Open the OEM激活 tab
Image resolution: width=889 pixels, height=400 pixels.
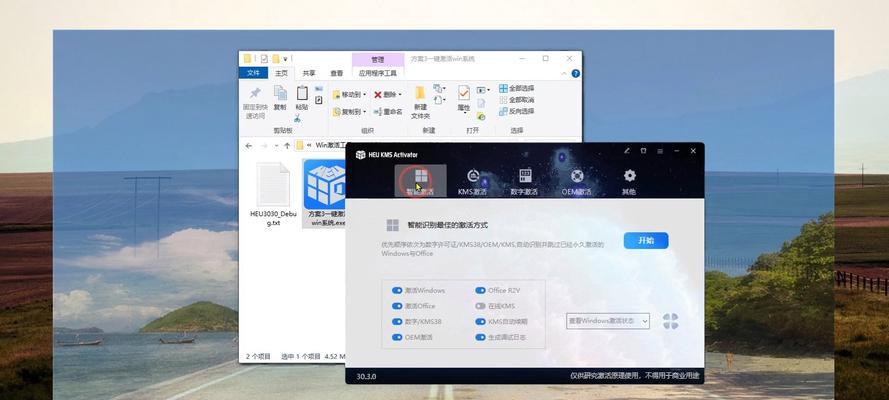point(577,182)
